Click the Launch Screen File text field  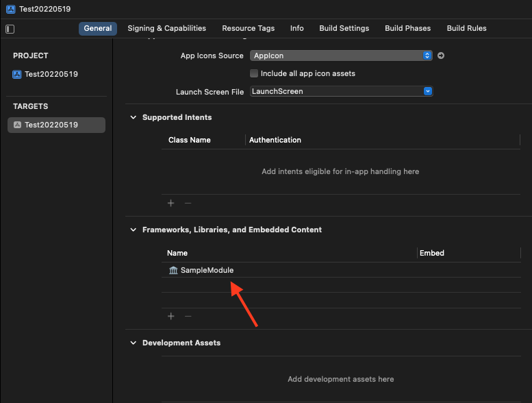(337, 91)
